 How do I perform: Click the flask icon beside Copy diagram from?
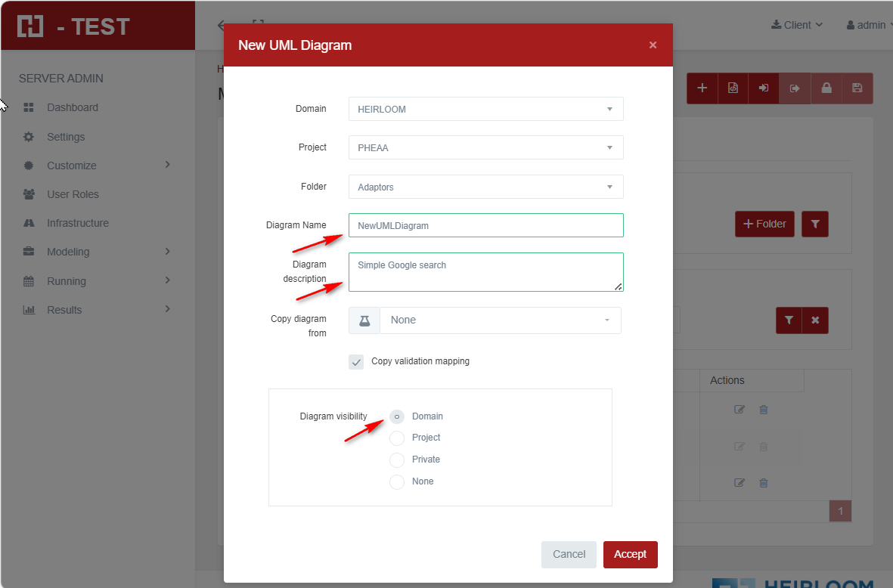[x=364, y=320]
